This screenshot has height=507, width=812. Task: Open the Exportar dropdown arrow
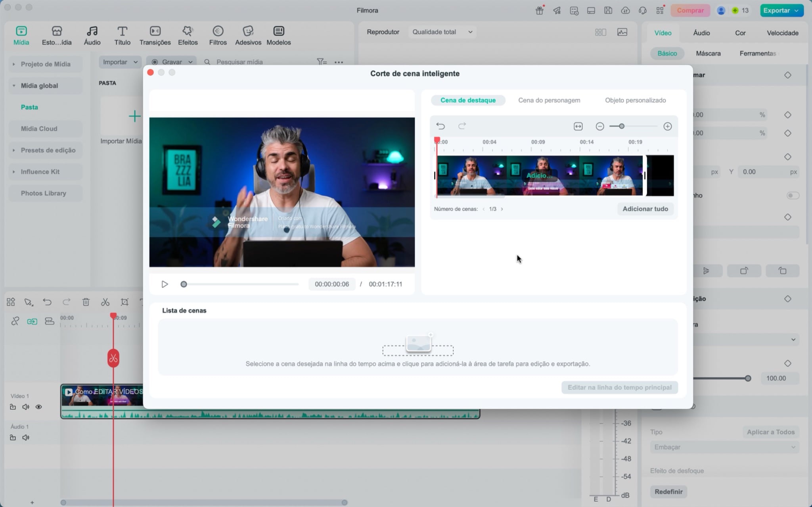coord(797,11)
